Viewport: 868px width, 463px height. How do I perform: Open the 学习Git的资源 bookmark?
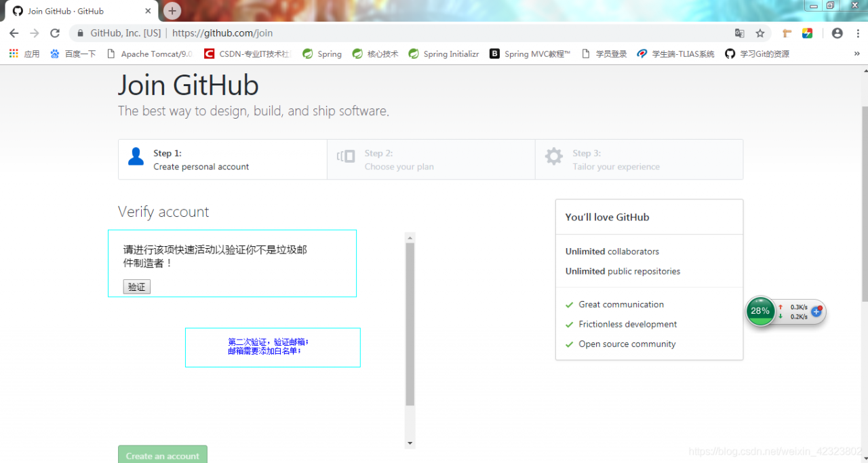[x=757, y=54]
